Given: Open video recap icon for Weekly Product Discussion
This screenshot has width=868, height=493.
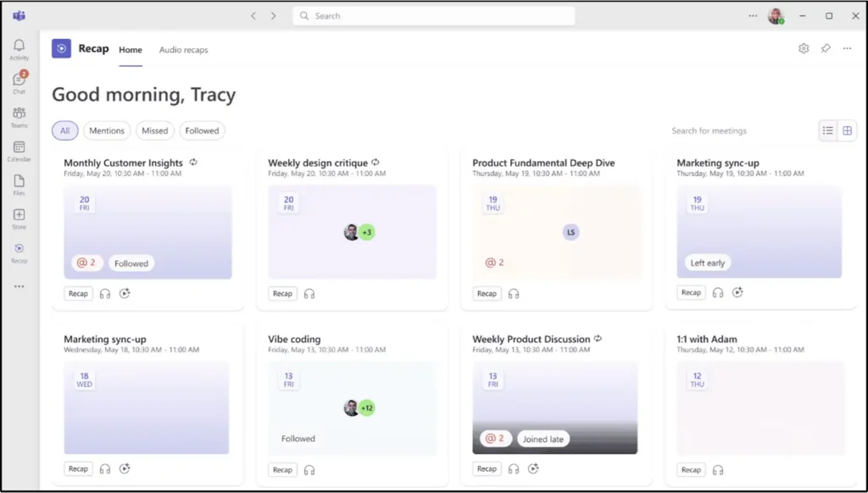Looking at the screenshot, I should coord(533,468).
